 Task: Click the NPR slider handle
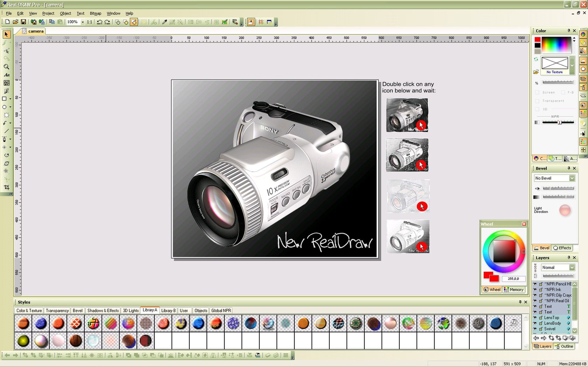[560, 122]
